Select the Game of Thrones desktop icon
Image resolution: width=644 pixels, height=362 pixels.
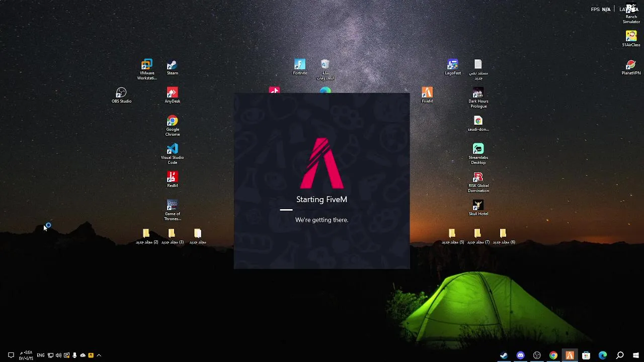pos(172,210)
